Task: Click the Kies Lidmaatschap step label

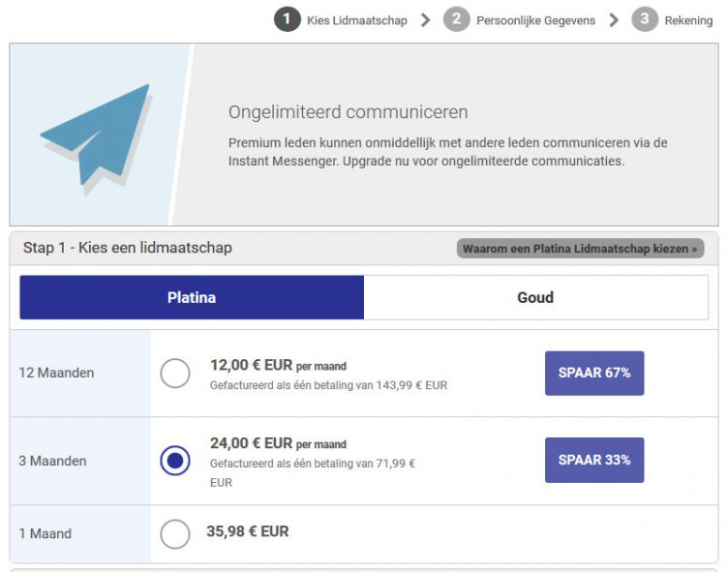Action: click(357, 20)
